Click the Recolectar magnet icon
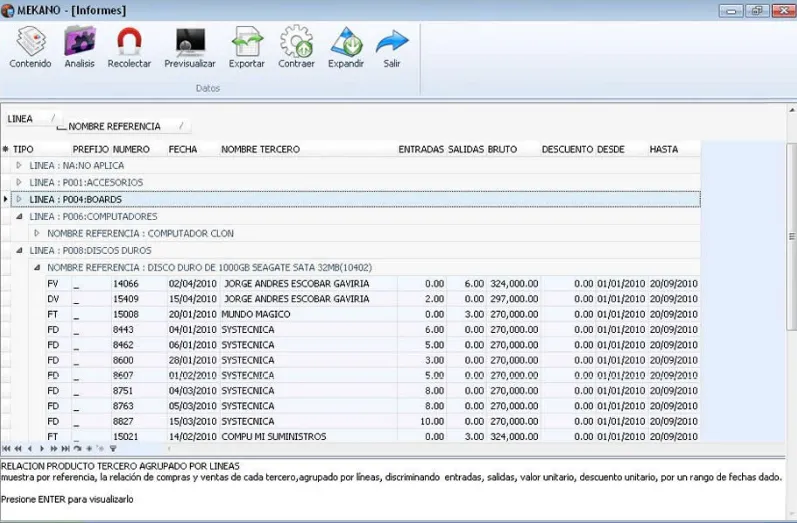Image resolution: width=797 pixels, height=523 pixels. coord(129,42)
